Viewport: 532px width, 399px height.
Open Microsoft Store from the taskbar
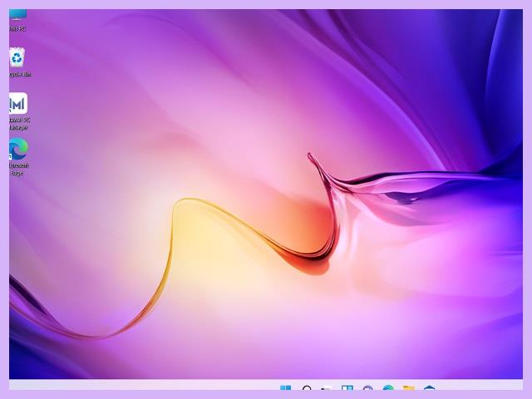429,387
